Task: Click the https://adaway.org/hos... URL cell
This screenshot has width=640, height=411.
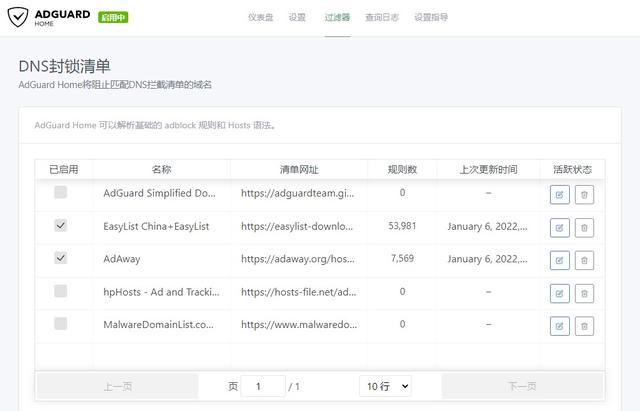Action: (x=298, y=259)
